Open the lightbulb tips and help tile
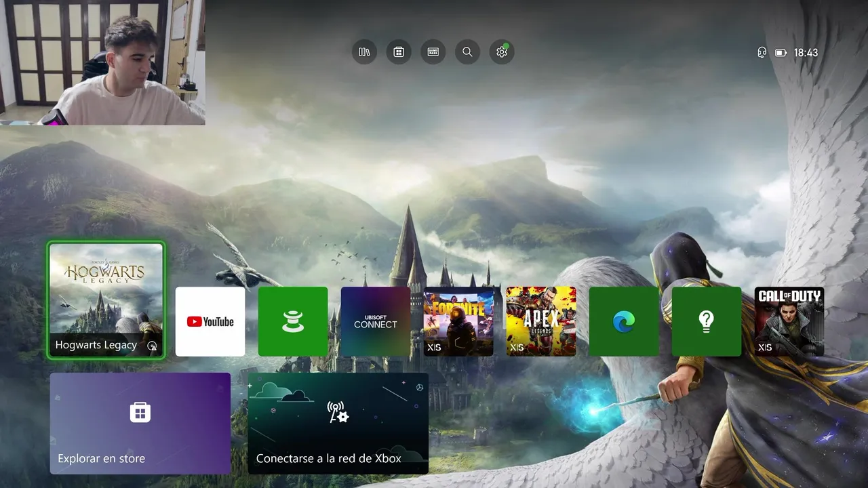868x488 pixels. click(707, 321)
